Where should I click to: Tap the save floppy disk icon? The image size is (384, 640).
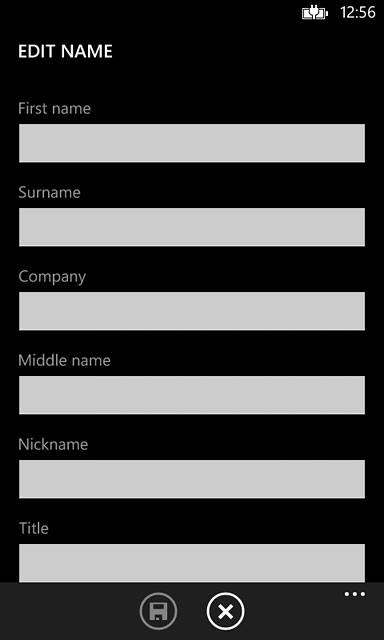click(x=158, y=611)
